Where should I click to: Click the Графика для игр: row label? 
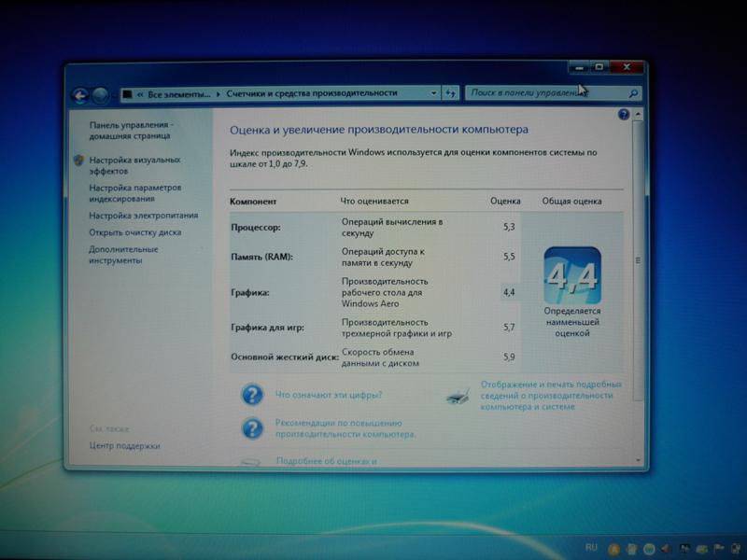(x=267, y=328)
